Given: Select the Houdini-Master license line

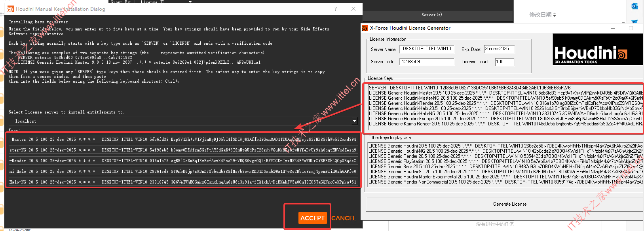Looking at the screenshot, I should coord(506,93).
